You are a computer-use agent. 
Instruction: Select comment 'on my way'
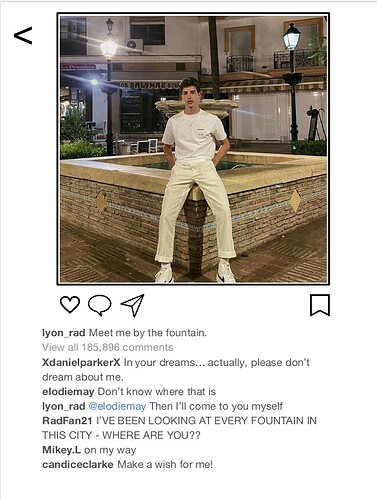tap(110, 450)
